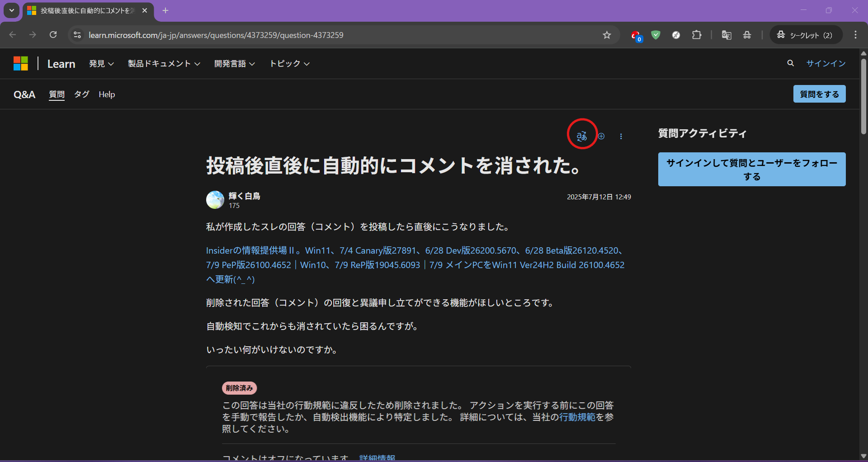Expand the 製品ドキュメント menu
This screenshot has width=868, height=462.
point(164,64)
